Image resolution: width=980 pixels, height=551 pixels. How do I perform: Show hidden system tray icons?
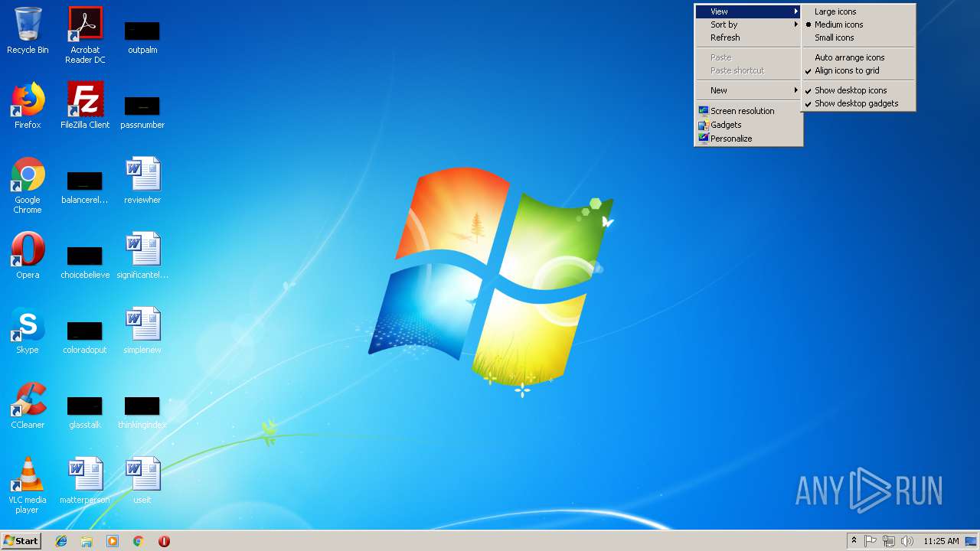(854, 541)
